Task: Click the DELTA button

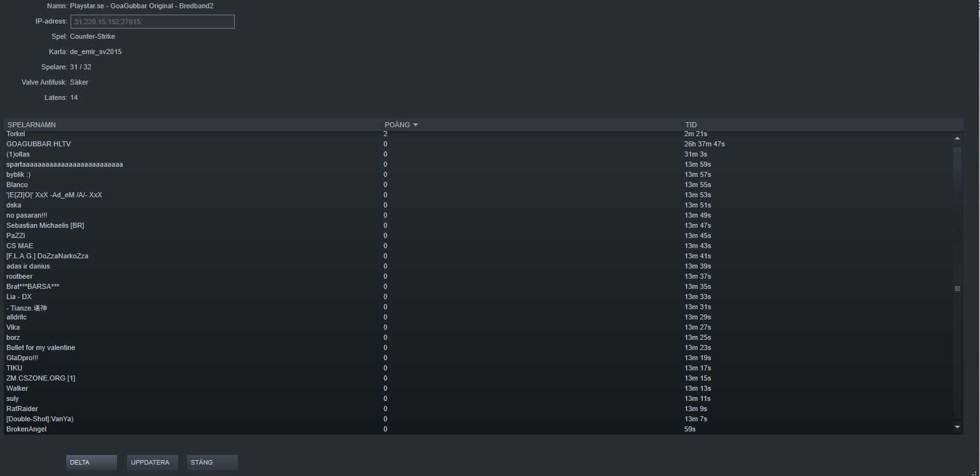Action: coord(91,463)
